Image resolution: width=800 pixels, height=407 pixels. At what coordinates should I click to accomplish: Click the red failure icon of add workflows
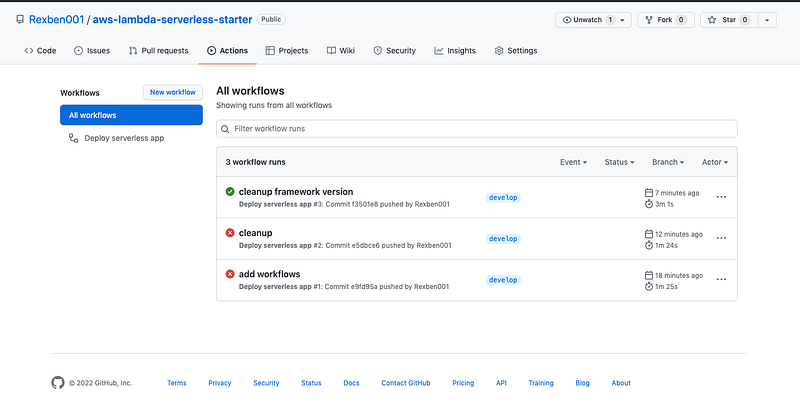pos(230,274)
